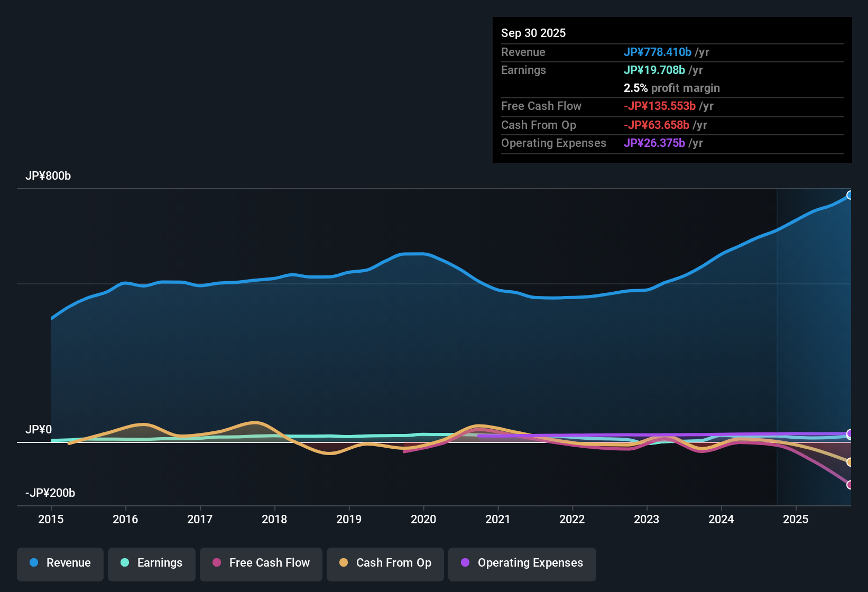Click the teal Earnings legend dot
Image resolution: width=868 pixels, height=592 pixels.
click(x=125, y=563)
